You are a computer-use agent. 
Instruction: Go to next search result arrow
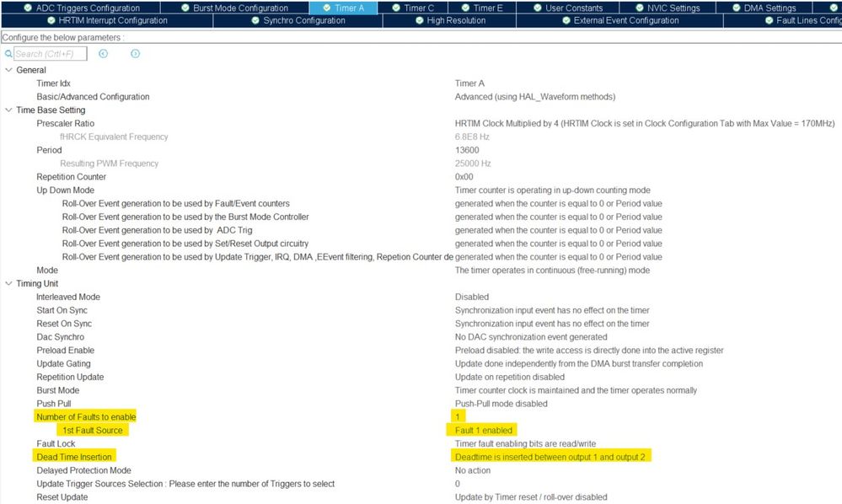(136, 54)
